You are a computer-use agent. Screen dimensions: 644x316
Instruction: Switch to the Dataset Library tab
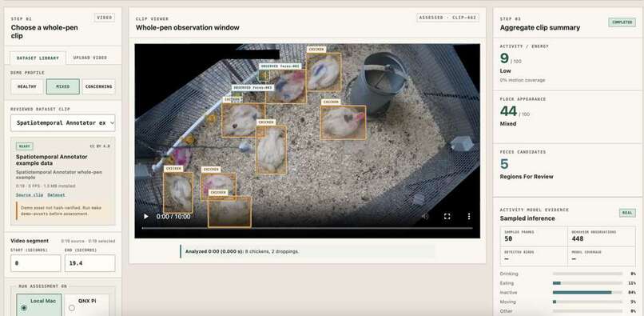(38, 58)
